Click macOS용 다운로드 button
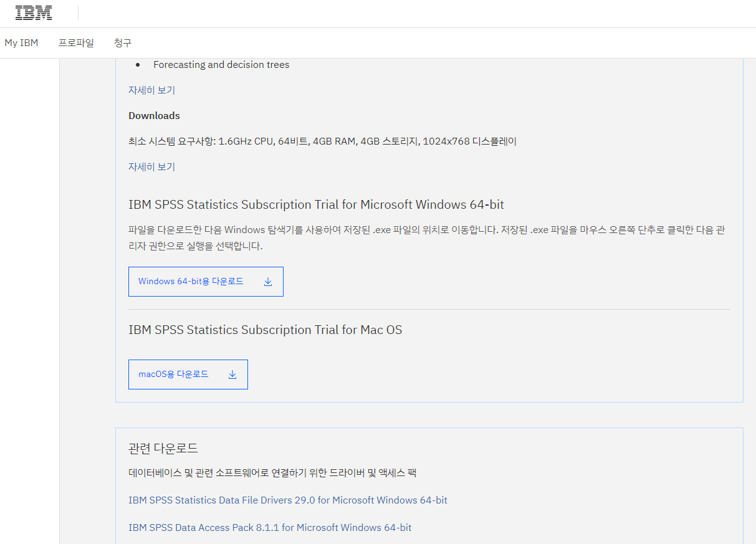756x544 pixels. coord(188,375)
